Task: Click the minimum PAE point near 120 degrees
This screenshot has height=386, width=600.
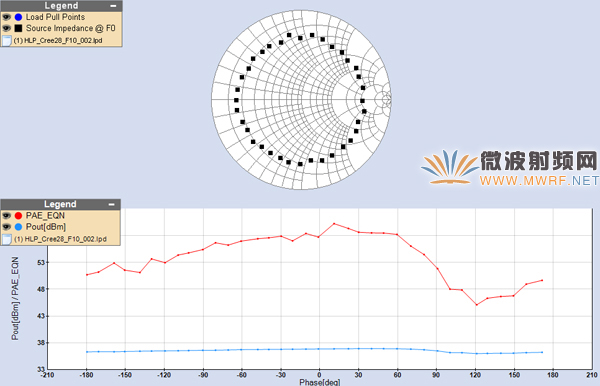Action: (476, 305)
